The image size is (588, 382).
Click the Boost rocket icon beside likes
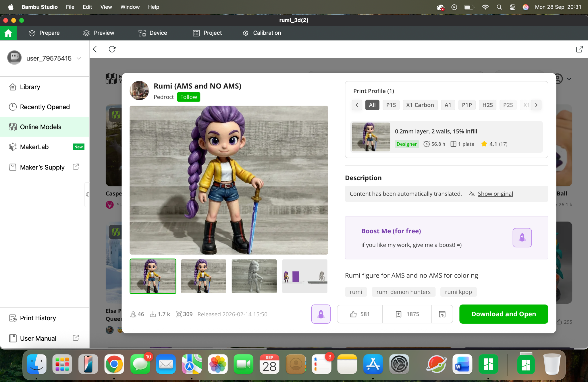click(321, 314)
